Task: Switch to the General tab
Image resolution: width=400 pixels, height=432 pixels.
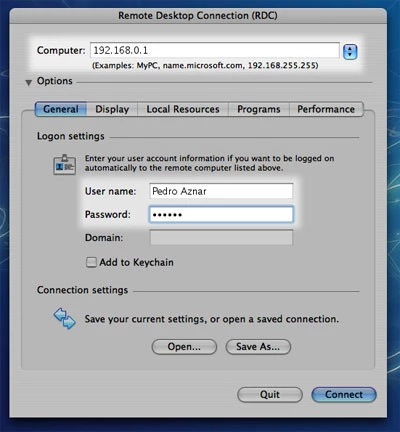Action: (x=61, y=109)
